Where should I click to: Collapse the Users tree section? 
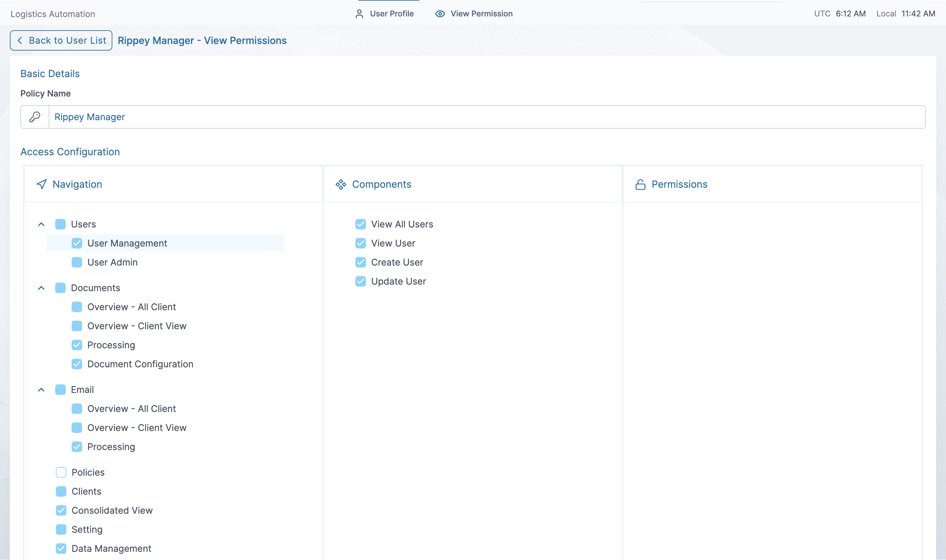click(41, 224)
